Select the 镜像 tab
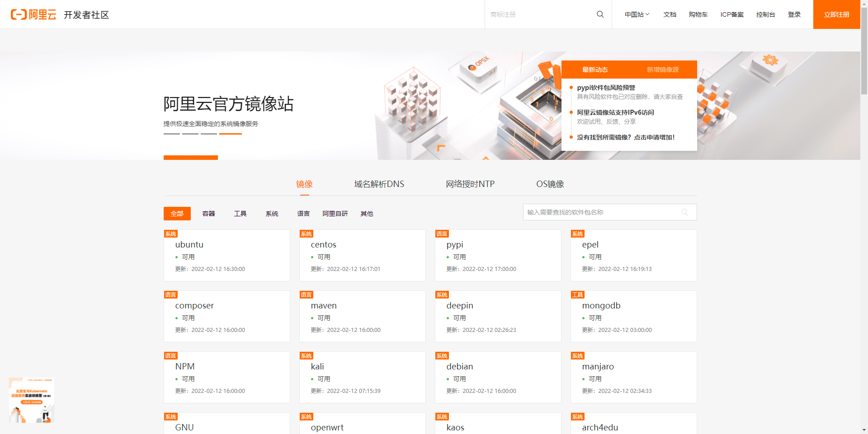 pyautogui.click(x=304, y=184)
